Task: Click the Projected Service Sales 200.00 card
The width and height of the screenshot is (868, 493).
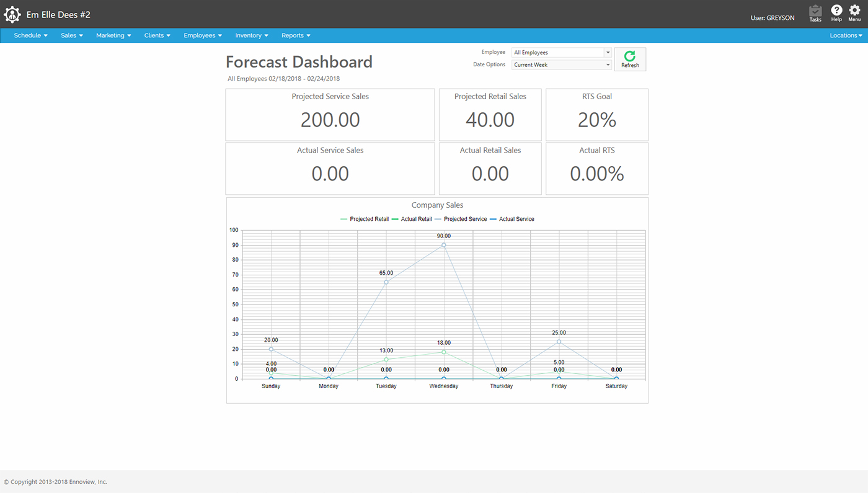Action: point(330,115)
